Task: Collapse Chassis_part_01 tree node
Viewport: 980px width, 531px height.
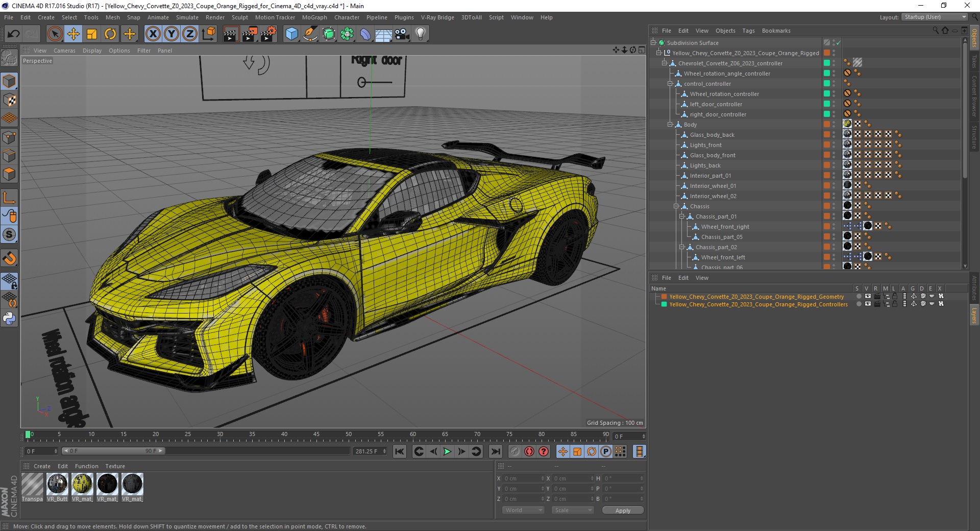Action: tap(681, 216)
